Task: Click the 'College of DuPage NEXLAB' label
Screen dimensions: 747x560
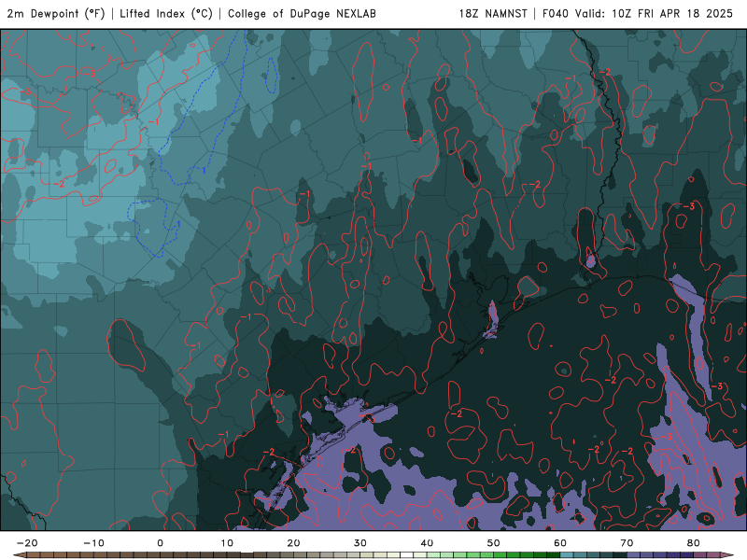Action: (302, 13)
